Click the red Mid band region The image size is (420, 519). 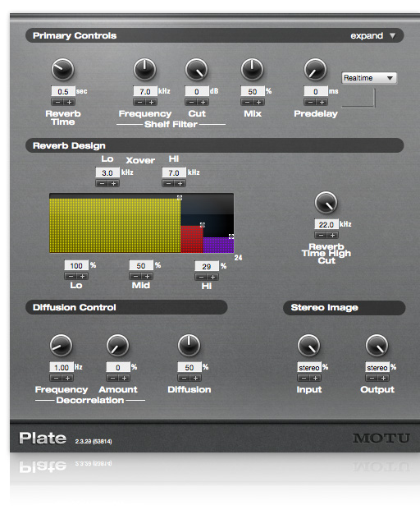(192, 239)
